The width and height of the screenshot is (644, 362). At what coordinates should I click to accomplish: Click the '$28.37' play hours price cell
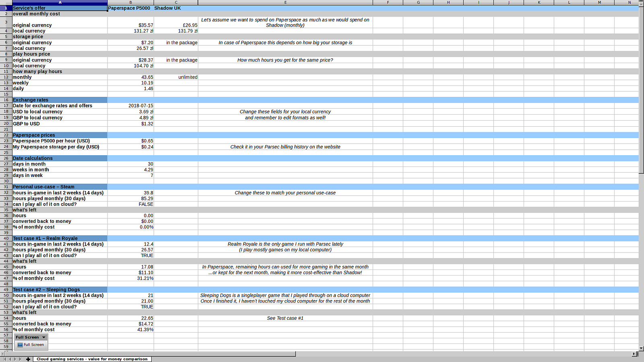pos(130,60)
